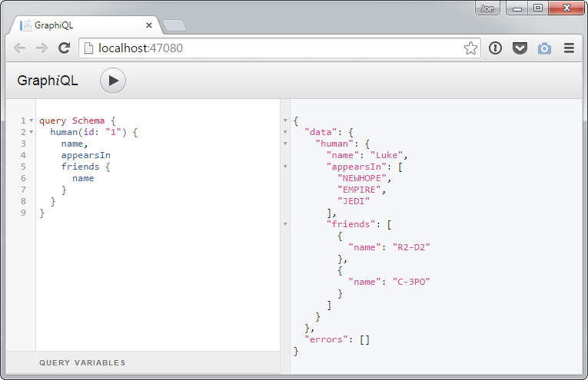The width and height of the screenshot is (588, 380).
Task: Collapse the human field fold arrow on line 2
Action: pos(31,132)
